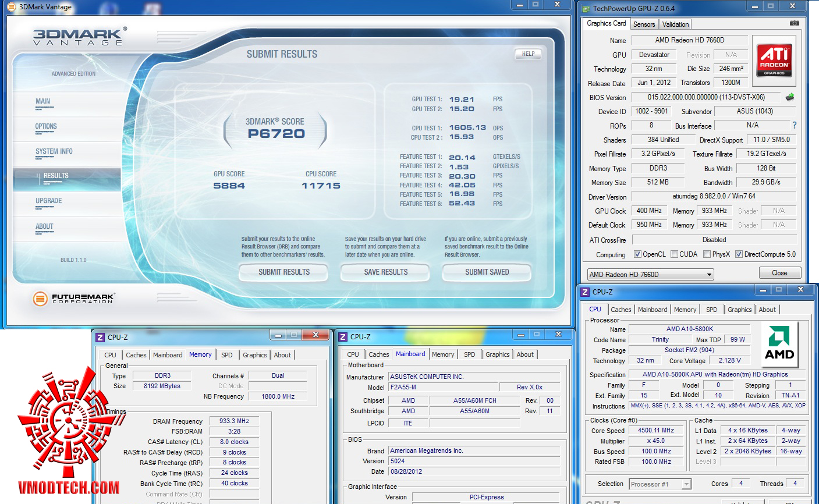Click the Bus Interface question mark icon
The height and width of the screenshot is (504, 819).
click(x=794, y=125)
